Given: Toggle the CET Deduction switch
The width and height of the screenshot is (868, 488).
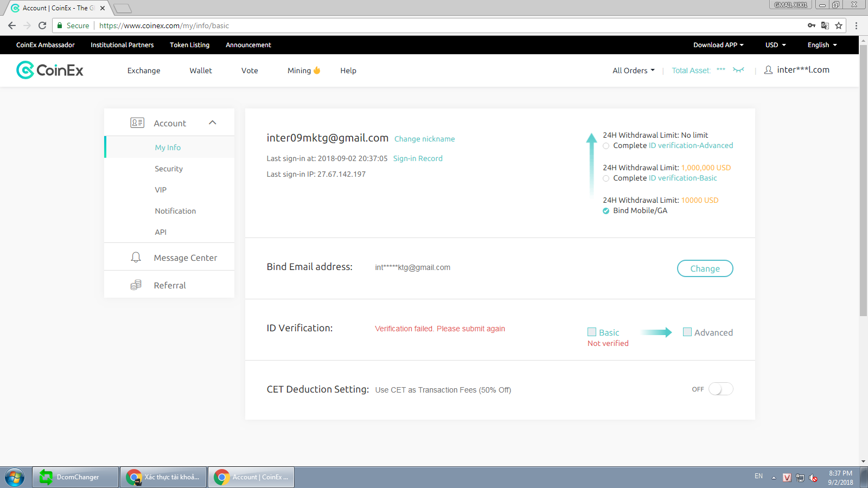Looking at the screenshot, I should point(720,389).
